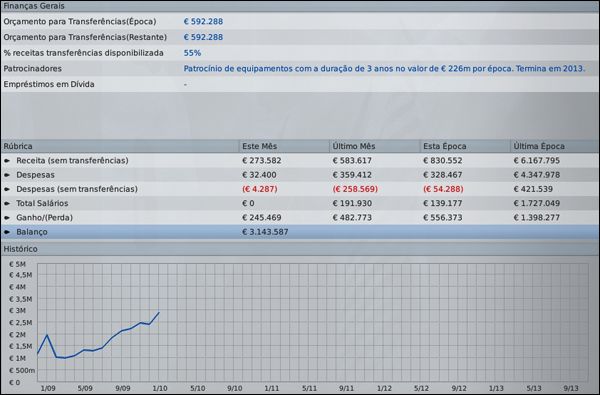600x395 pixels.
Task: Click Receita Esta Época value € 830.552
Action: point(443,160)
